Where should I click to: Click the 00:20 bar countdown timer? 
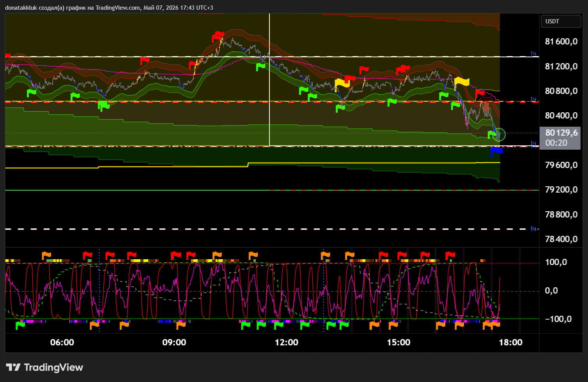[x=556, y=143]
